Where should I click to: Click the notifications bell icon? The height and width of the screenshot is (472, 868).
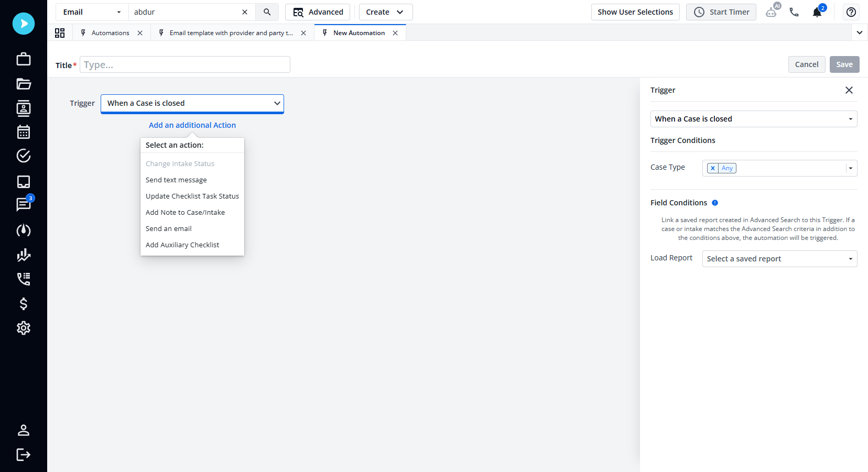coord(817,12)
